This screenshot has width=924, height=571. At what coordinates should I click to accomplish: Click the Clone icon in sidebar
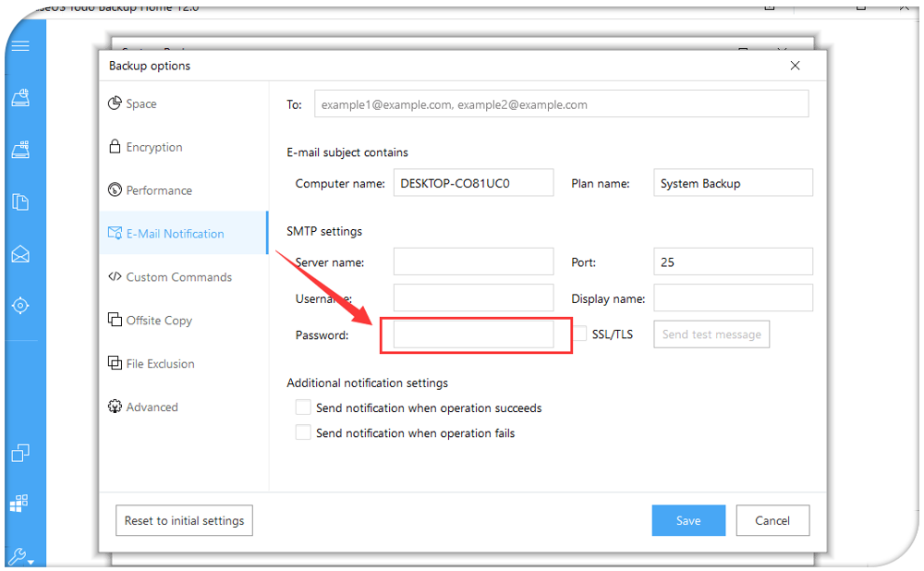pyautogui.click(x=20, y=453)
